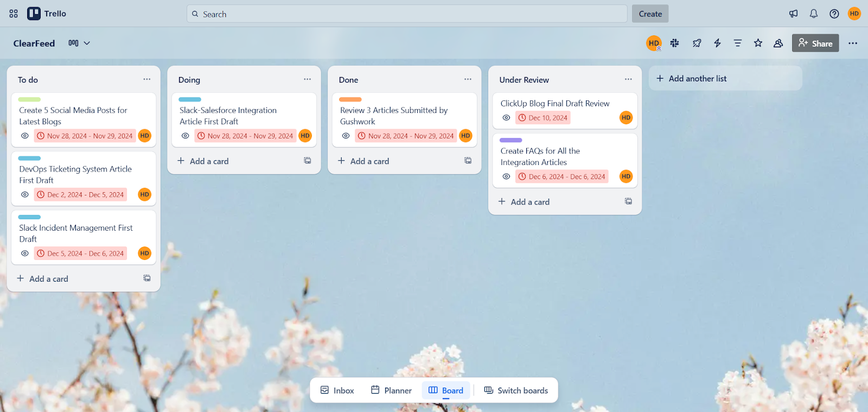Toggle due date Nov 28 on Social Media Posts card

(x=85, y=136)
